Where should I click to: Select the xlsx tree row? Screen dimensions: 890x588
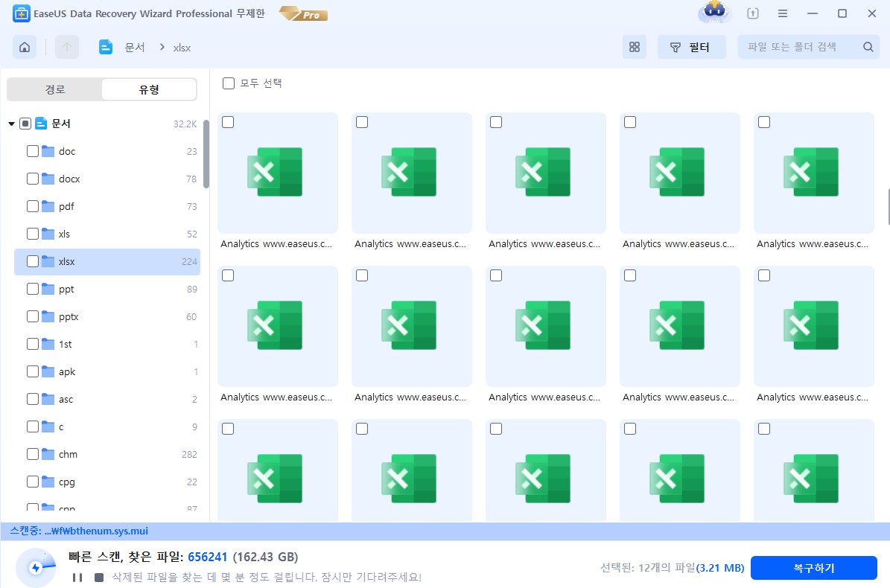point(107,261)
